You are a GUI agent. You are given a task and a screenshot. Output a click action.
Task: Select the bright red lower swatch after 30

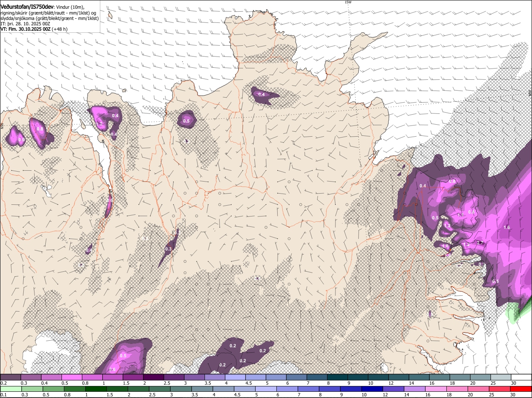click(522, 389)
